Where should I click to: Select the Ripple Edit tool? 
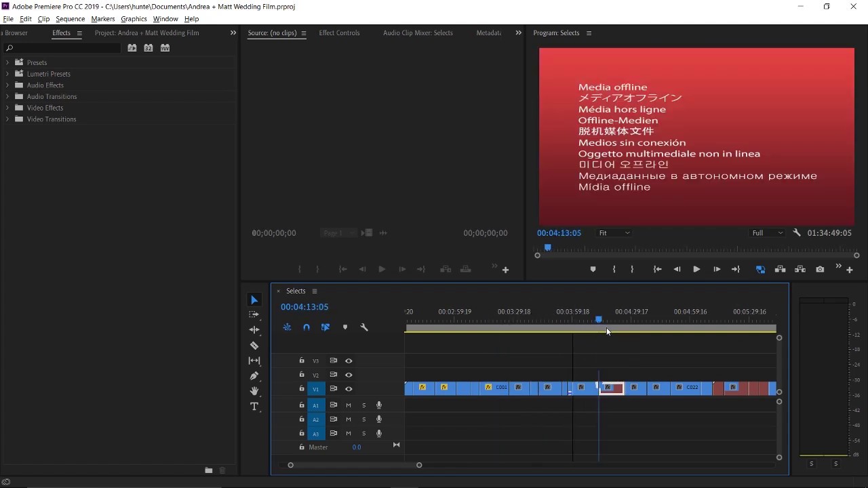coord(254,330)
